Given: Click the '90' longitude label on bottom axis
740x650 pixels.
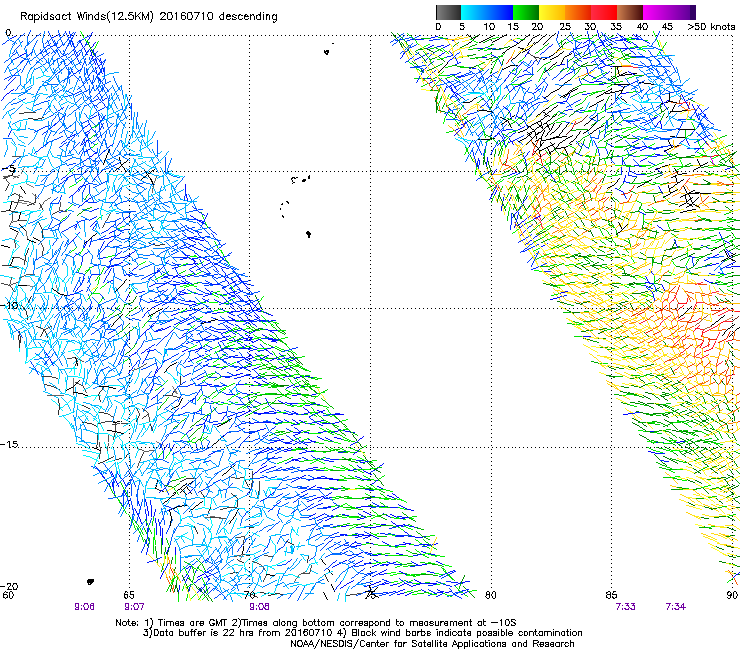Looking at the screenshot, I should pos(732,595).
